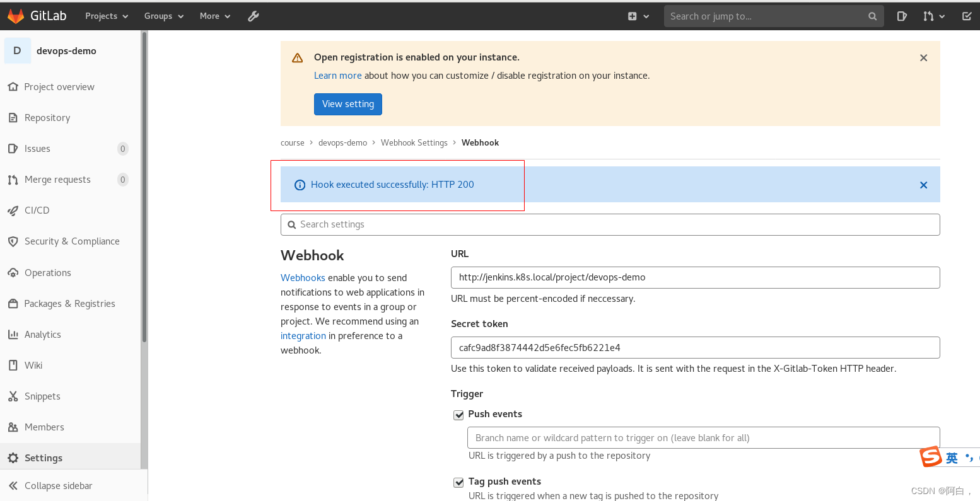Viewport: 980px width, 501px height.
Task: Click the search magnifier icon in top bar
Action: coord(872,16)
